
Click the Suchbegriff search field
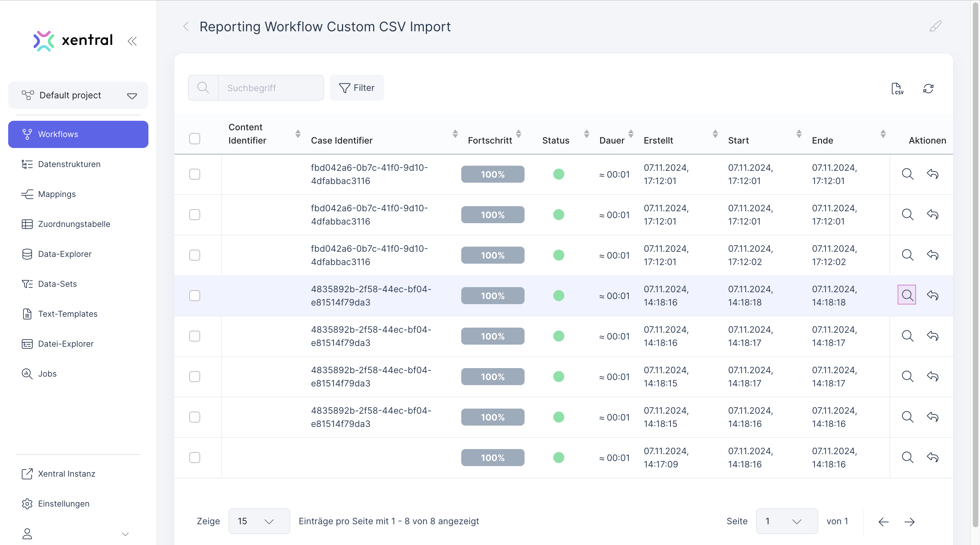coord(270,88)
